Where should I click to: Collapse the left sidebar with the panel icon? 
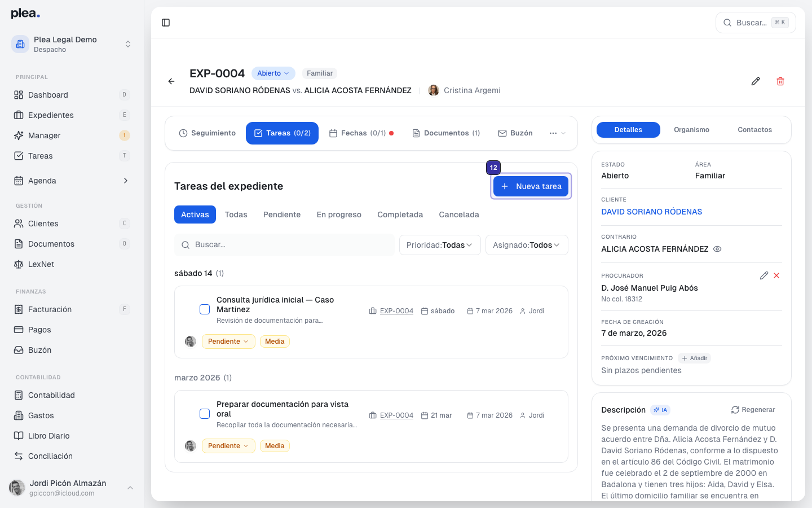166,22
